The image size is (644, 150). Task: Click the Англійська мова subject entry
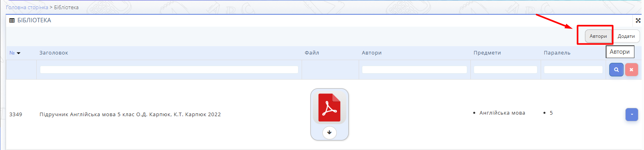(502, 113)
